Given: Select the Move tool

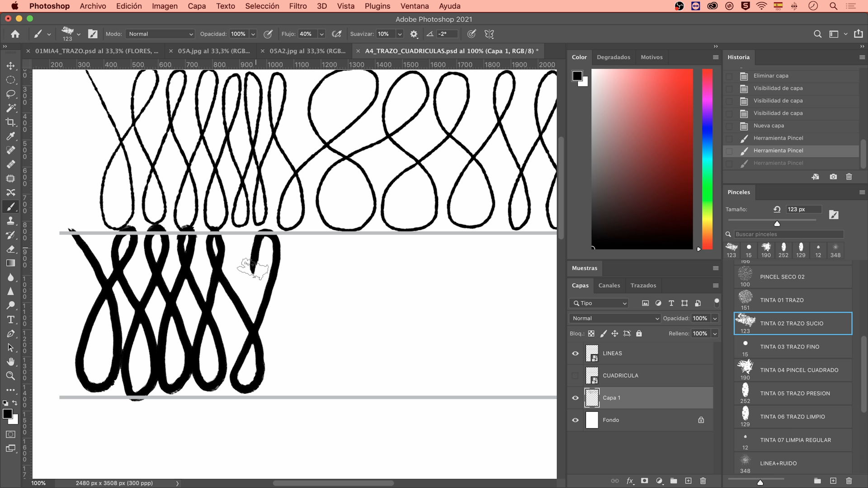Looking at the screenshot, I should (x=10, y=66).
